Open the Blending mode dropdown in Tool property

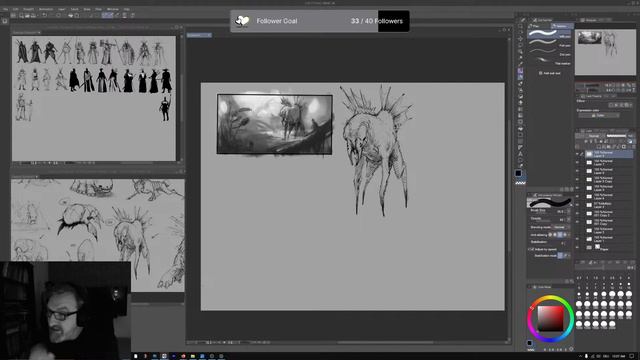[561, 227]
